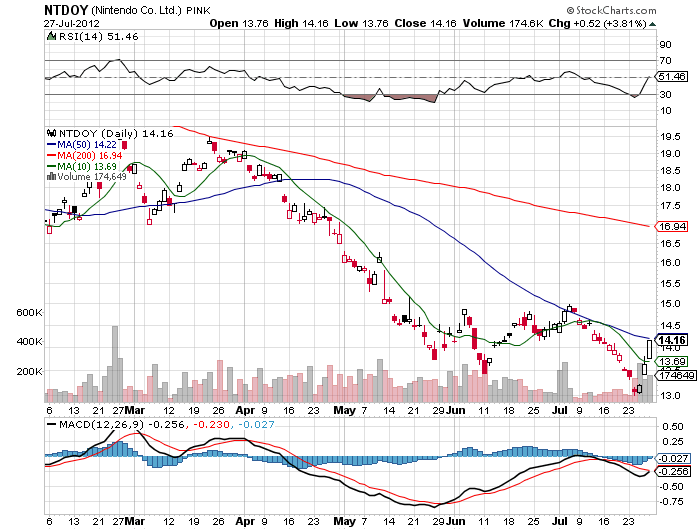700x530 pixels.
Task: Click the blue -0.027 histogram value in the MACD legend
Action: (x=256, y=424)
